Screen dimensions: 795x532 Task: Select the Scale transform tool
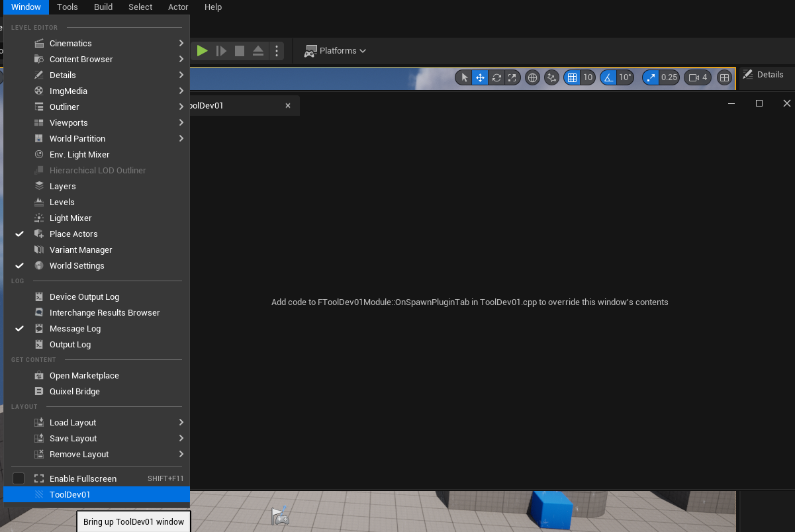(x=512, y=77)
